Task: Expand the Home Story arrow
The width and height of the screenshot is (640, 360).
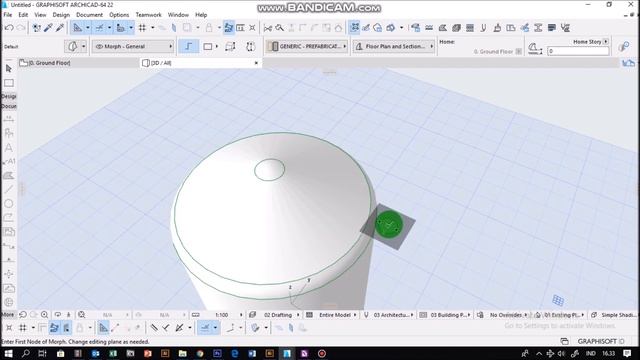Action: tap(606, 42)
